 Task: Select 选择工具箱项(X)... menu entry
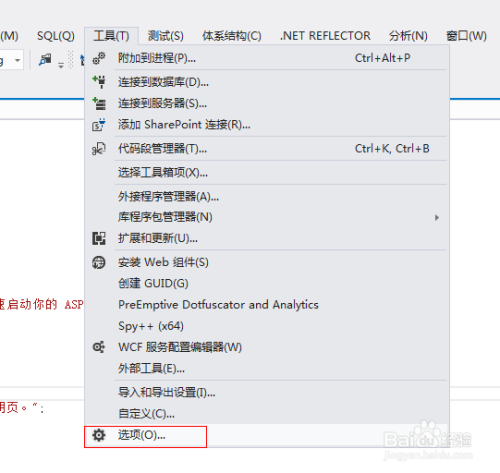tap(267, 173)
